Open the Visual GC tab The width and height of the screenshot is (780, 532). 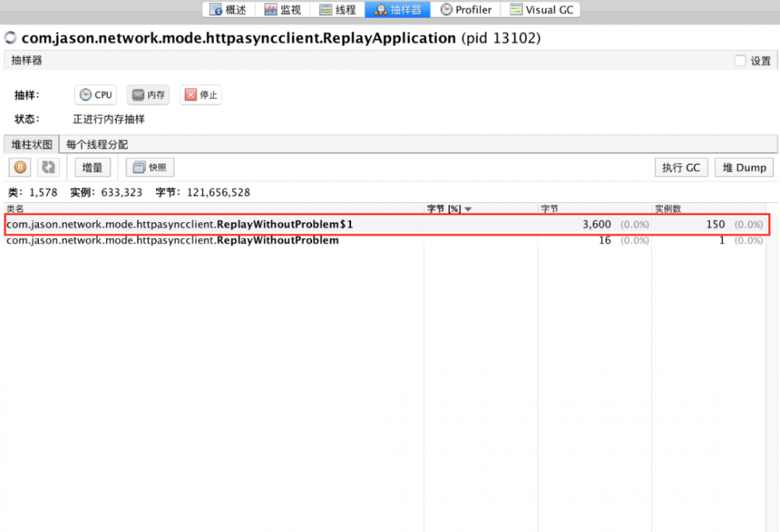click(541, 10)
